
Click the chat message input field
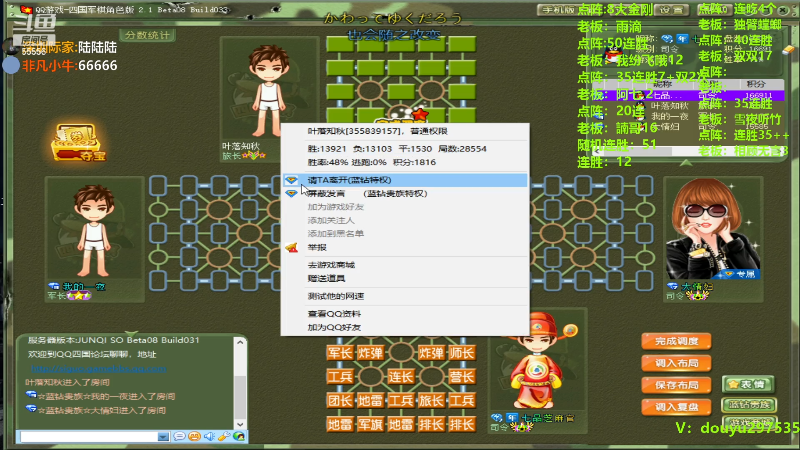click(x=89, y=437)
